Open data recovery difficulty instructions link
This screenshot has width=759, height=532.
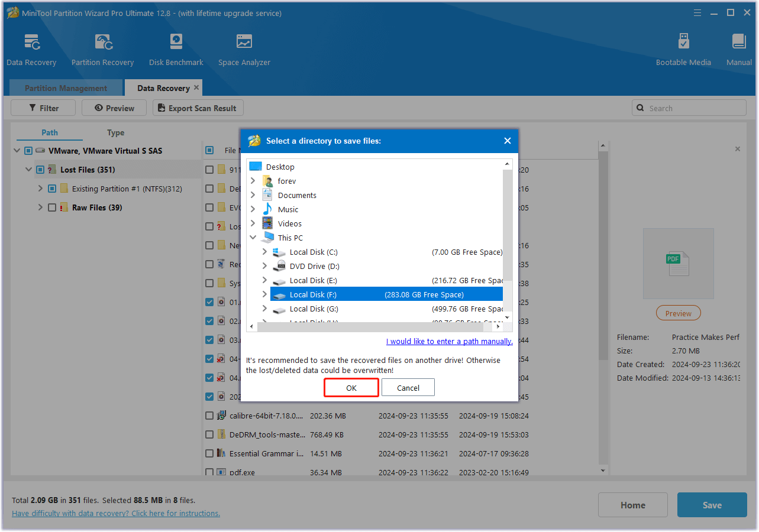tap(116, 513)
